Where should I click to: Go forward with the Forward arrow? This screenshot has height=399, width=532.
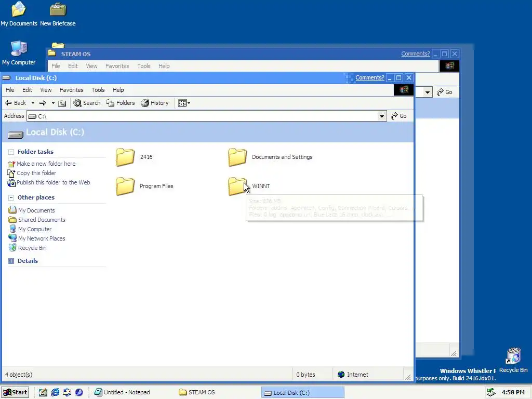[43, 103]
